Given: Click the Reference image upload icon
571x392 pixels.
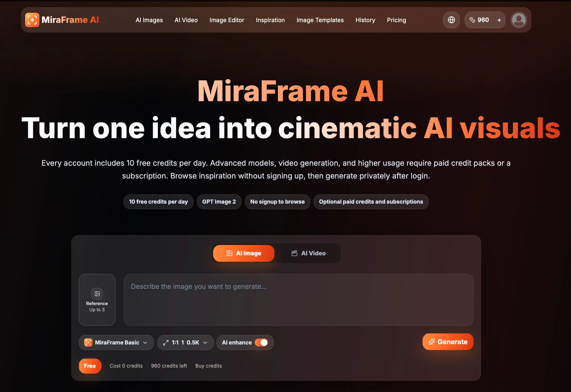Looking at the screenshot, I should coord(97,294).
